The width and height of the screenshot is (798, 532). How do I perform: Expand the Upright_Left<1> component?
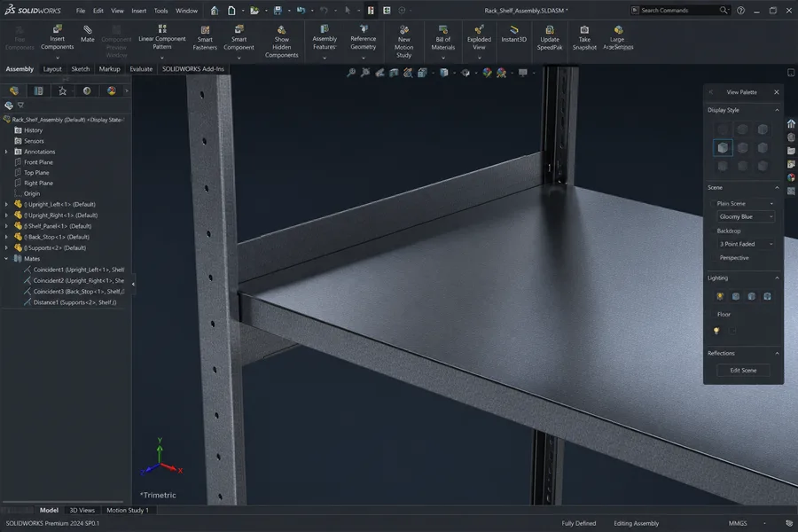tap(6, 204)
